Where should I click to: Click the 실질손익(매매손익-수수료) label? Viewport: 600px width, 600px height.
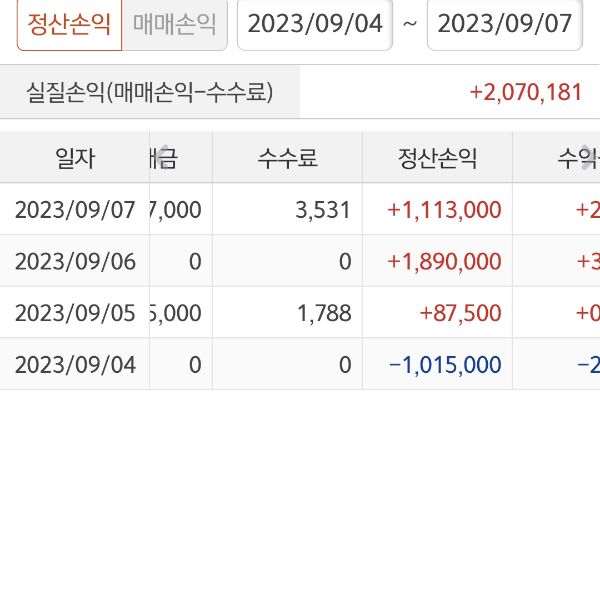click(149, 92)
